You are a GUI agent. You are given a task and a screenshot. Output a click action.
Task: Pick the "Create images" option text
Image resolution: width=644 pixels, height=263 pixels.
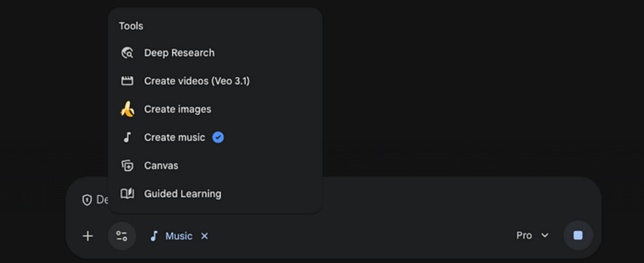178,109
